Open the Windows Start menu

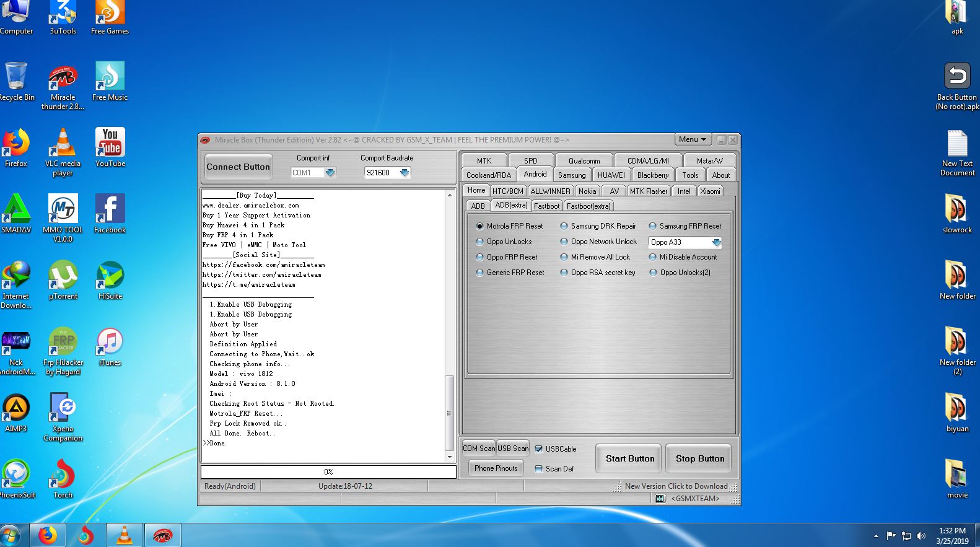11,535
